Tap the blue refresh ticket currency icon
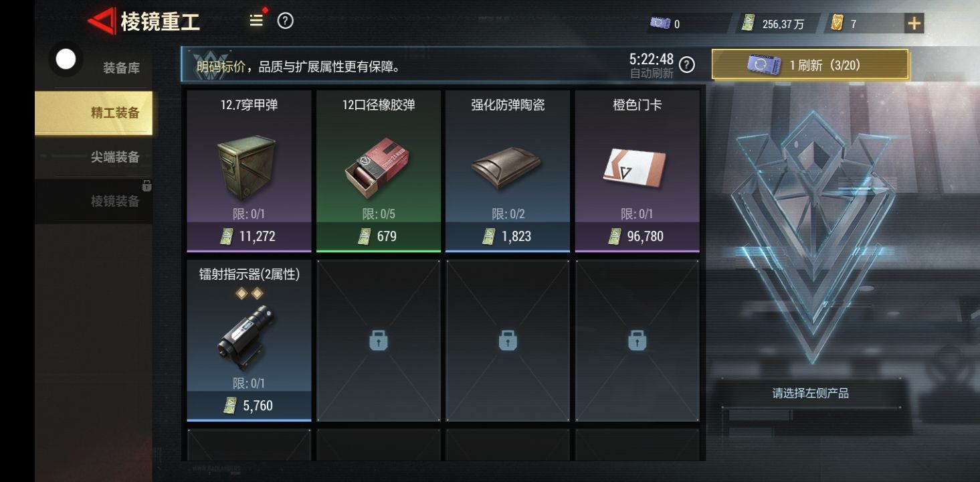Screen dimensions: 980x482 [660, 23]
